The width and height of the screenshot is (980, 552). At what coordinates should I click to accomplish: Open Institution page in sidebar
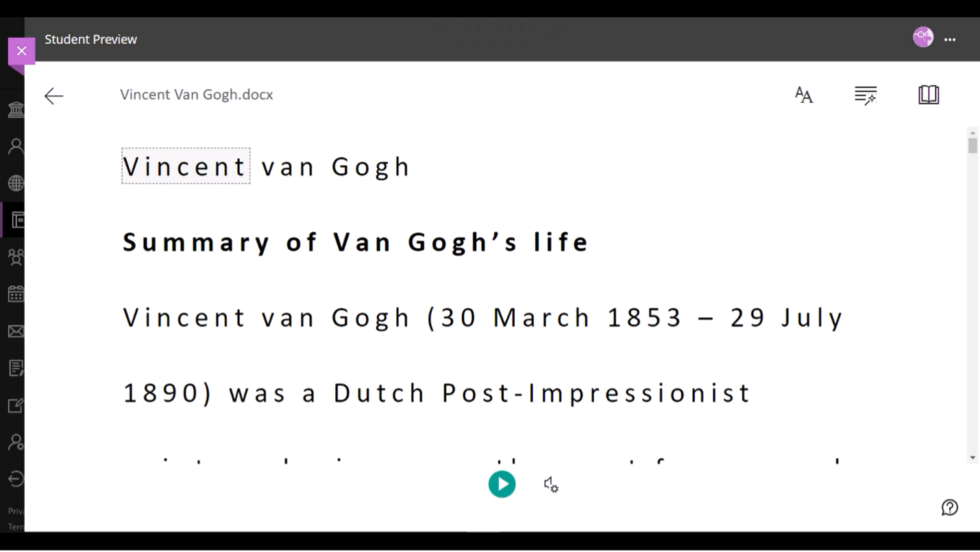15,110
